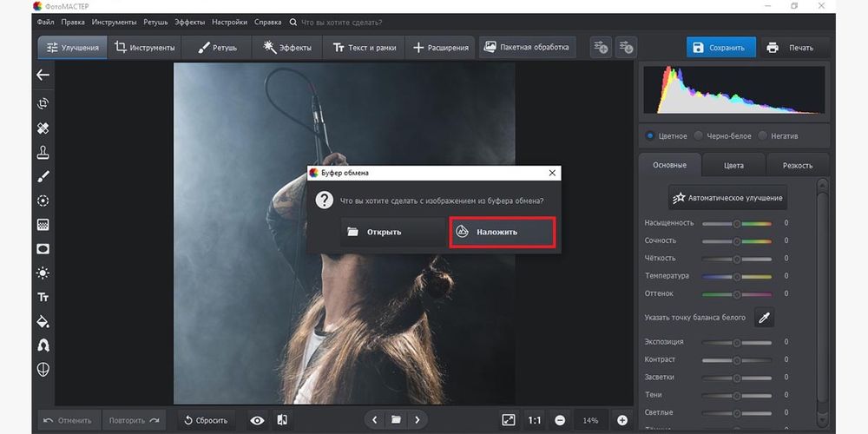
Task: Click the Наложить button in dialog
Action: point(501,232)
